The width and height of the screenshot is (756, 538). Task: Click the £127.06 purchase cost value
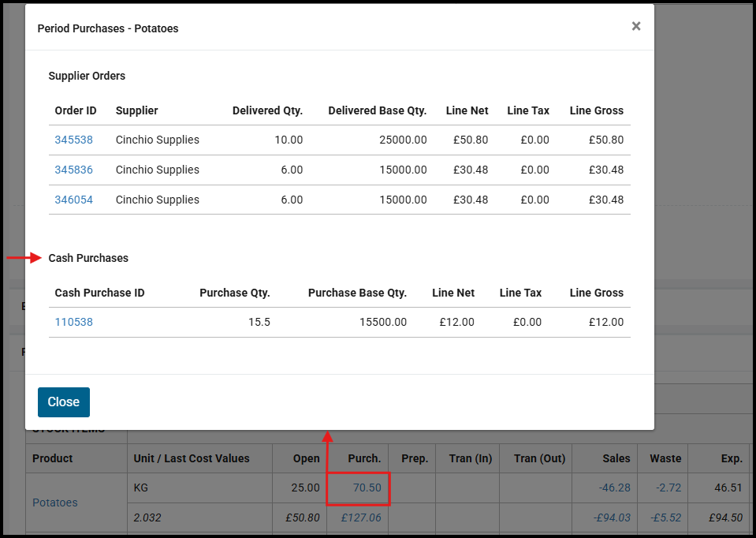361,517
